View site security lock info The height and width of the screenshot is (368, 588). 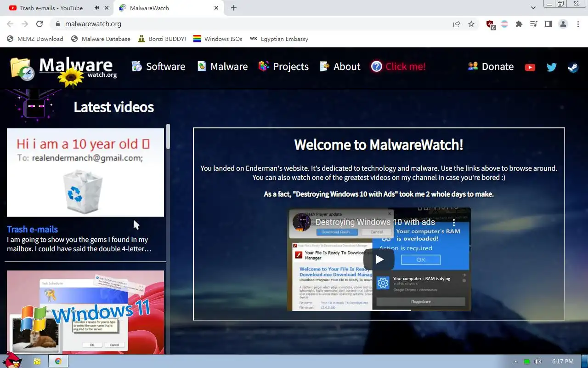pyautogui.click(x=57, y=24)
